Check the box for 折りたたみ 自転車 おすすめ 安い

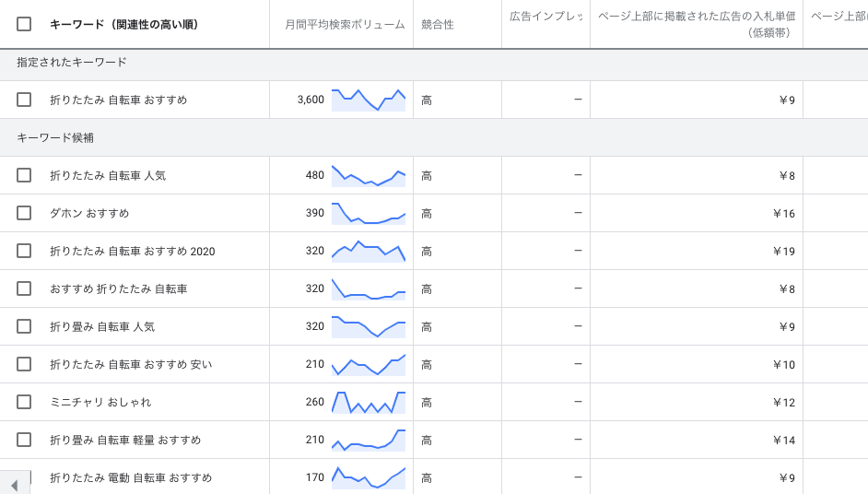point(24,364)
